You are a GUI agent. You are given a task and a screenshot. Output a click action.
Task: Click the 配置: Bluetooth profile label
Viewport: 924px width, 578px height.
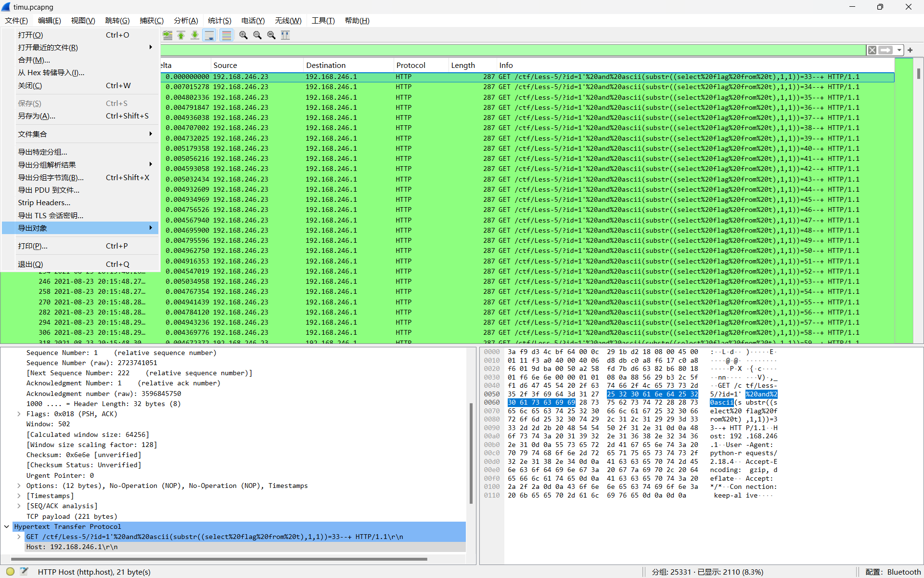(x=893, y=572)
